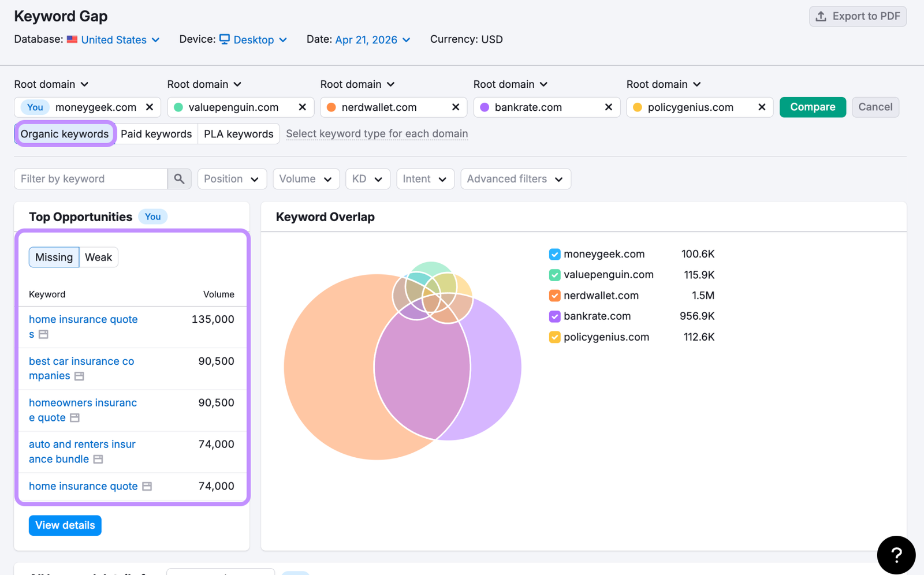The height and width of the screenshot is (575, 924).
Task: Click the Export to PDF upload icon
Action: [821, 16]
